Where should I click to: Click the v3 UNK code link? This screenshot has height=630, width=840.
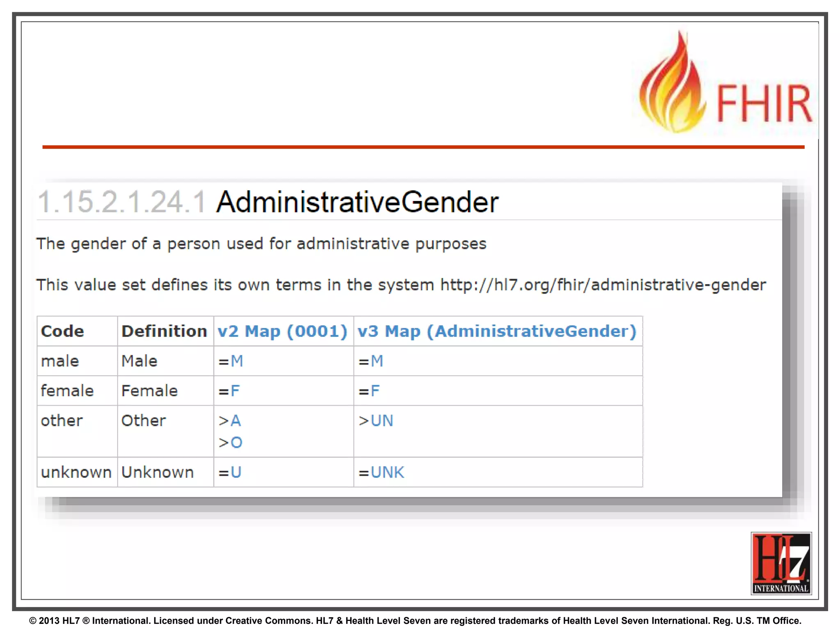click(x=387, y=472)
